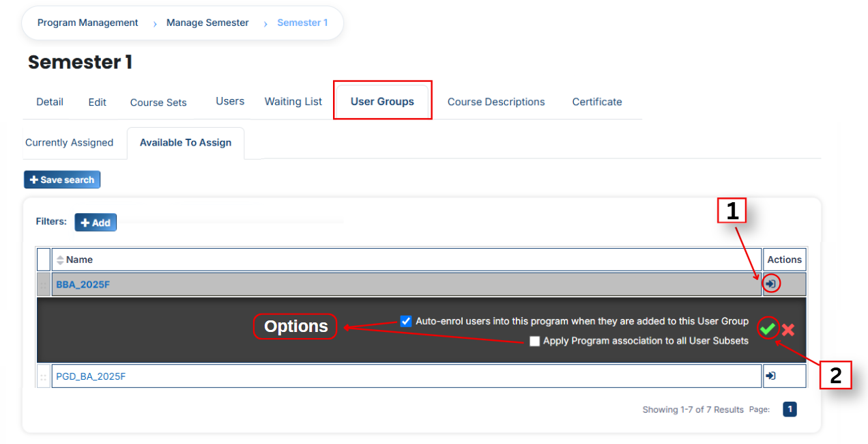Click the assign icon for BBA_2025F
868x444 pixels.
point(771,283)
